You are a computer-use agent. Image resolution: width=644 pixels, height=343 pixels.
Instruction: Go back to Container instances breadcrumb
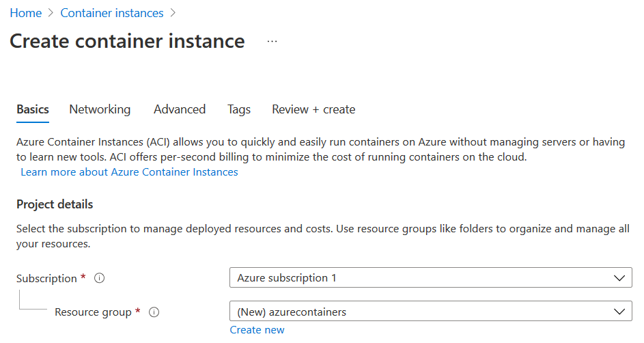[112, 14]
